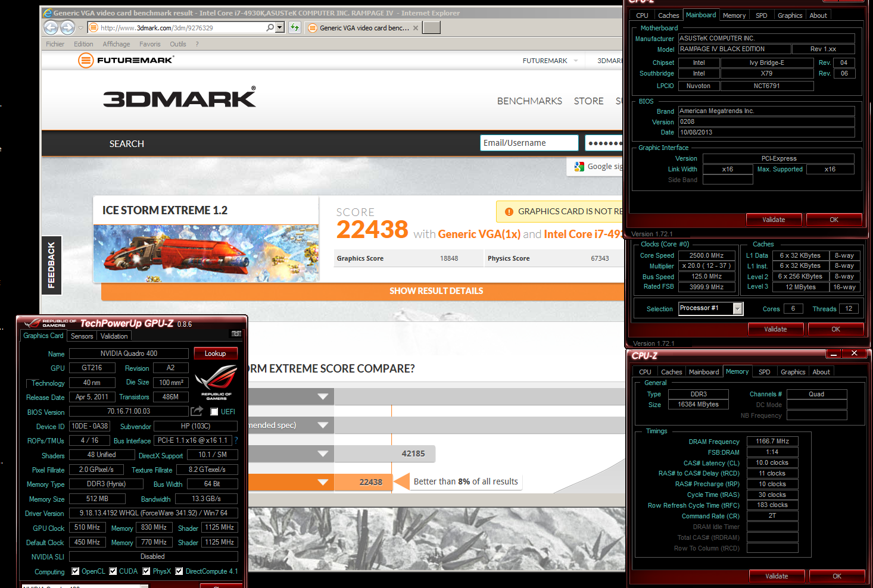Image resolution: width=873 pixels, height=588 pixels.
Task: Minimize the CPU-Z memory window
Action: pyautogui.click(x=834, y=354)
